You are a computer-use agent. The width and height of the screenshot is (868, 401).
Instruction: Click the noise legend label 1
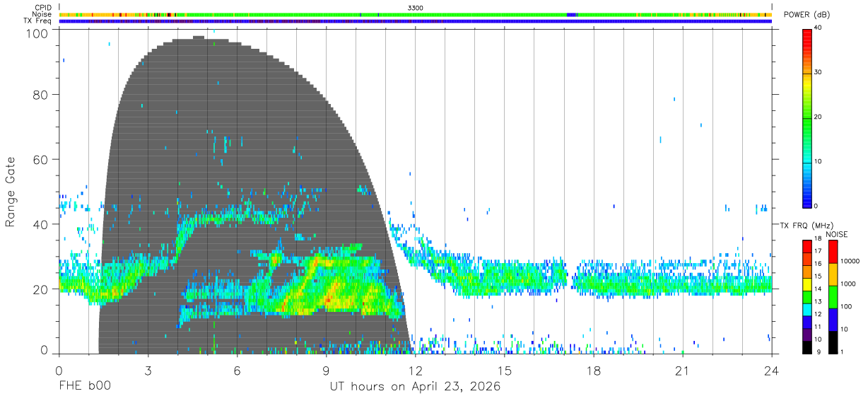843,351
